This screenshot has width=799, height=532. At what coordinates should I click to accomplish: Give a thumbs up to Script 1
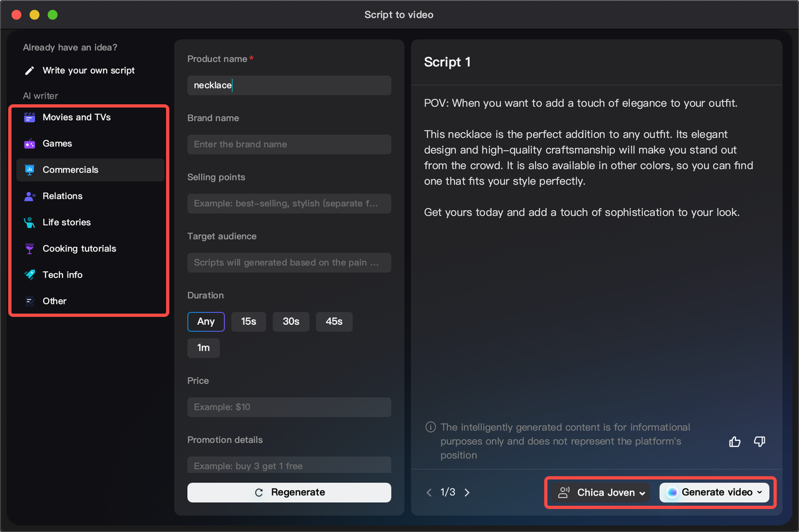[734, 442]
